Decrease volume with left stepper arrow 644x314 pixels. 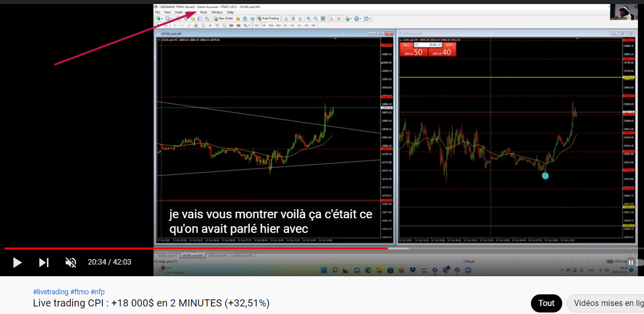point(416,45)
